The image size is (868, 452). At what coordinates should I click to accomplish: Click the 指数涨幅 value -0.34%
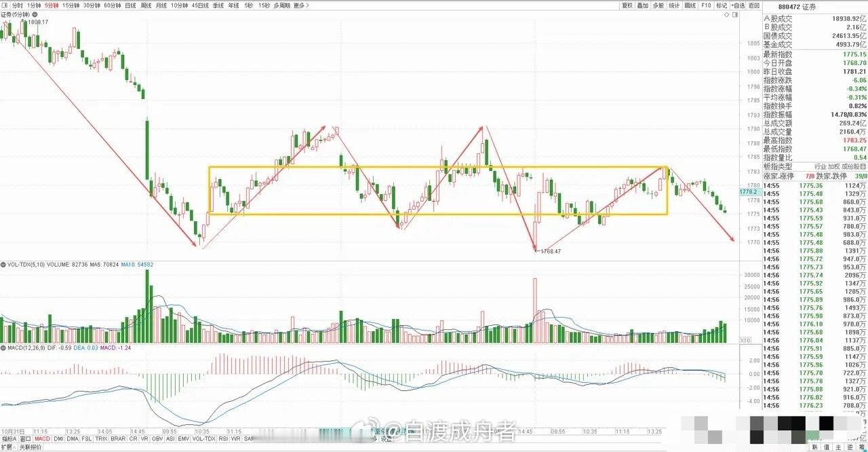(856, 89)
